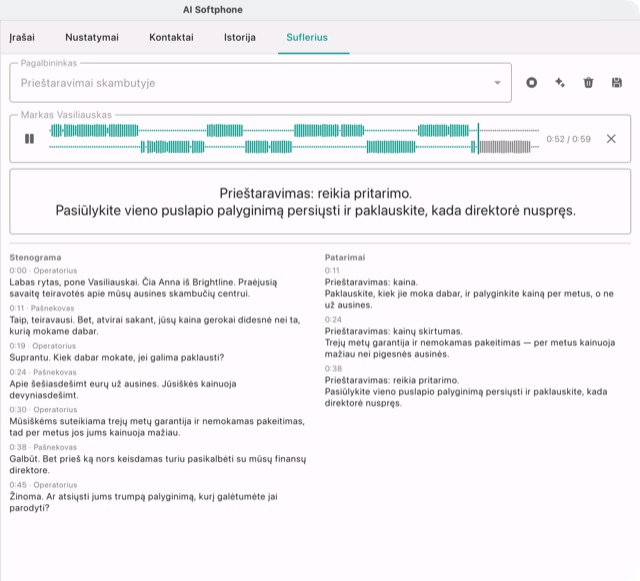Viewport: 640px width, 581px height.
Task: Click the tip text "Trejų metų garantija ir nemokamas pakeitimas"
Action: [470, 348]
